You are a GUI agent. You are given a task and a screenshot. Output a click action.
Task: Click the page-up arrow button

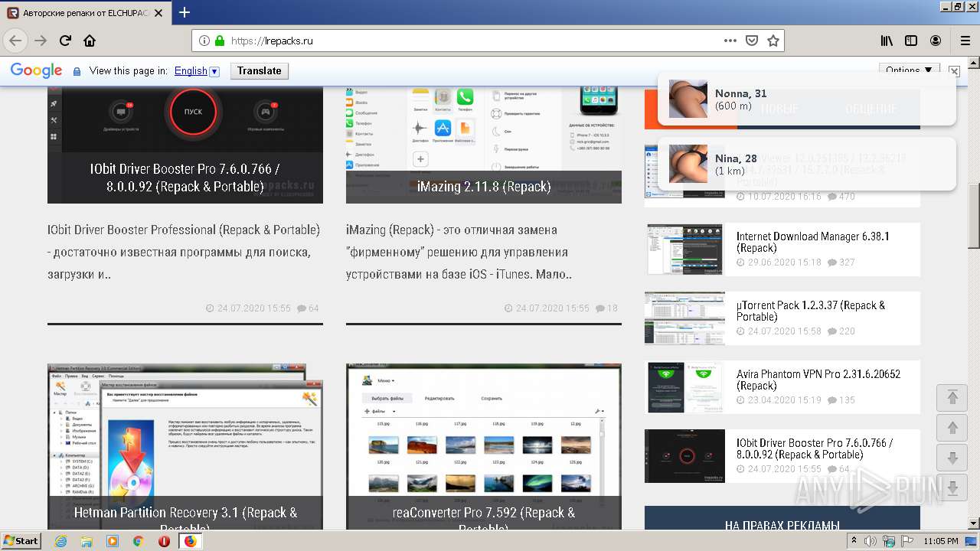[952, 429]
